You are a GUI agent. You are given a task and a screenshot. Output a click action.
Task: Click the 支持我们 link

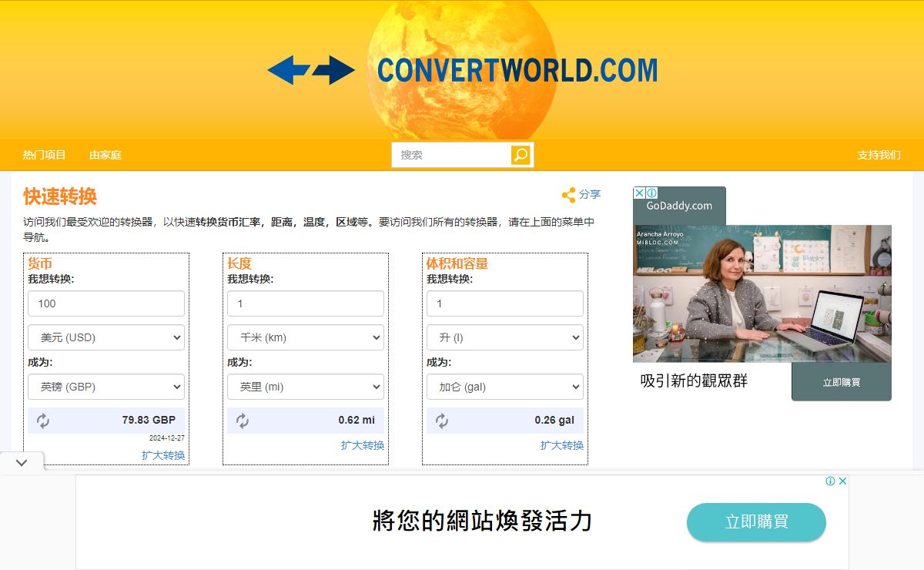pos(879,155)
